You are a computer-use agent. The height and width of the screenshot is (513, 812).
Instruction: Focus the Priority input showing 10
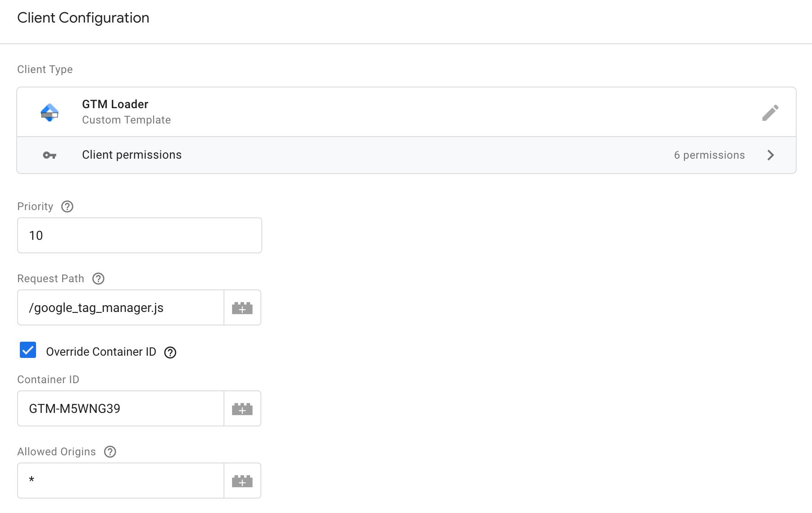(140, 235)
